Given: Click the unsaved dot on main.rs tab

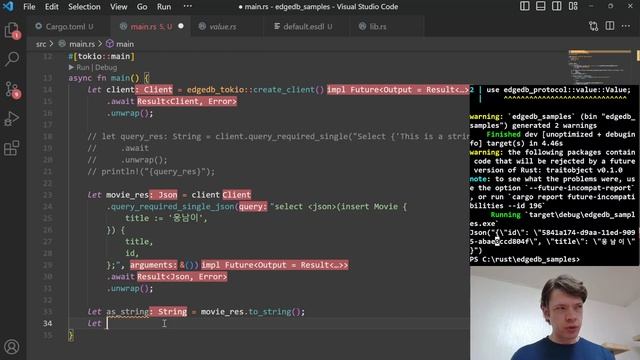Looking at the screenshot, I should tap(181, 26).
